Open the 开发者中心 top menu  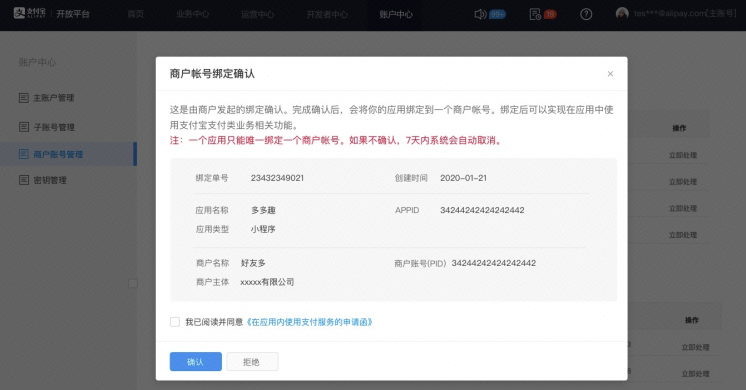click(327, 14)
